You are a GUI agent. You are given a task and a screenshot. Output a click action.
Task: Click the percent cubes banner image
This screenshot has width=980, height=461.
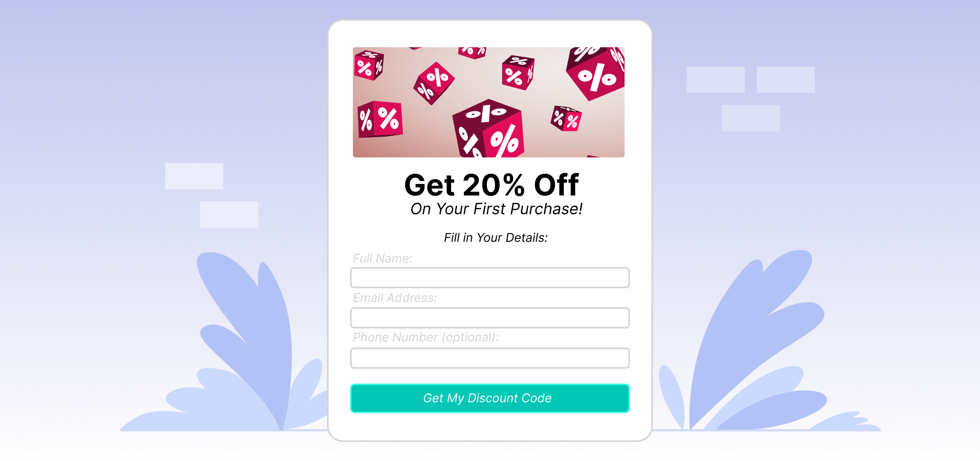(488, 102)
